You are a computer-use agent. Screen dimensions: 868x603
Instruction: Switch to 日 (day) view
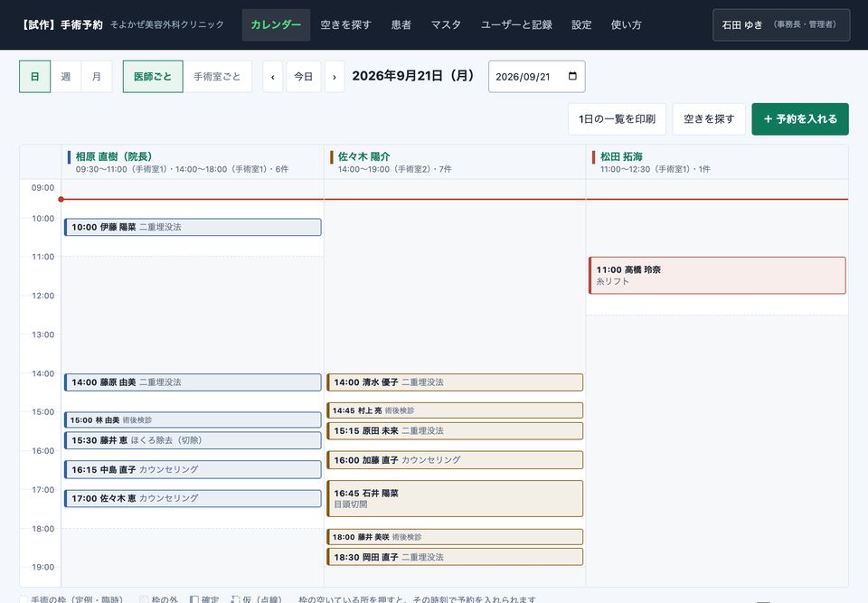35,77
